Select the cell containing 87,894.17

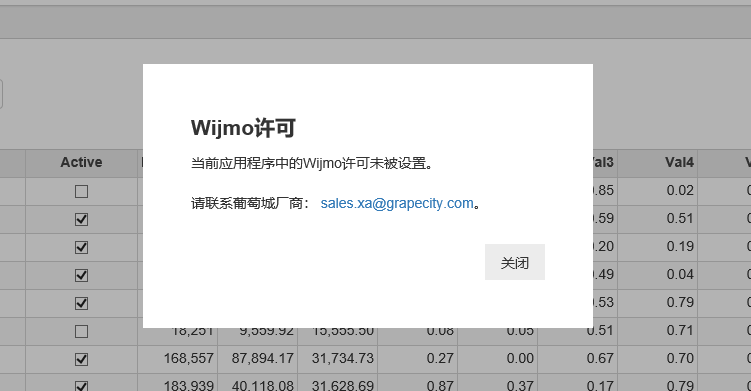point(258,359)
